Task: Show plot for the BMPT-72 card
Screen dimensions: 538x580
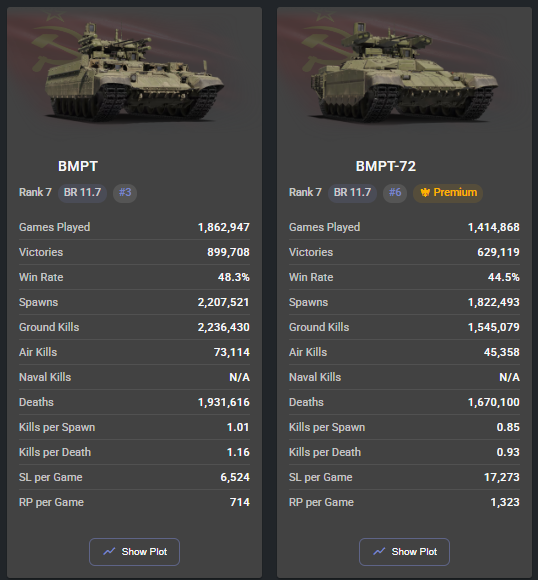Action: tap(404, 552)
